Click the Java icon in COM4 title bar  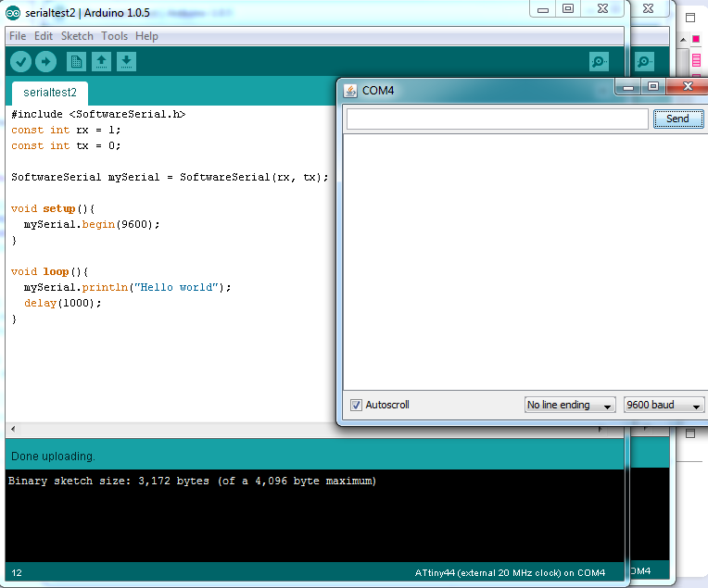tap(350, 91)
